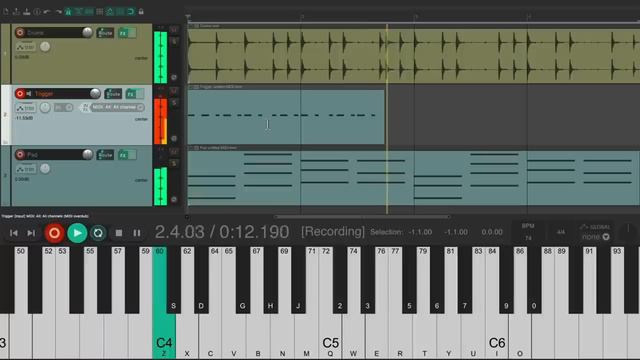Screen dimensions: 640x360
Task: Click the BPM tempo field
Action: tap(528, 232)
